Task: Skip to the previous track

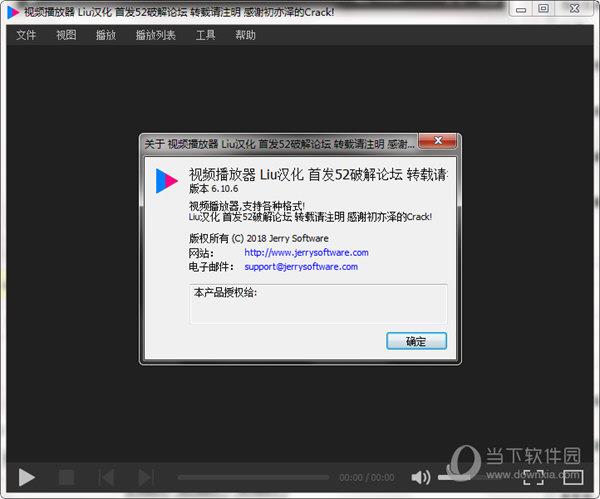Action: point(106,478)
